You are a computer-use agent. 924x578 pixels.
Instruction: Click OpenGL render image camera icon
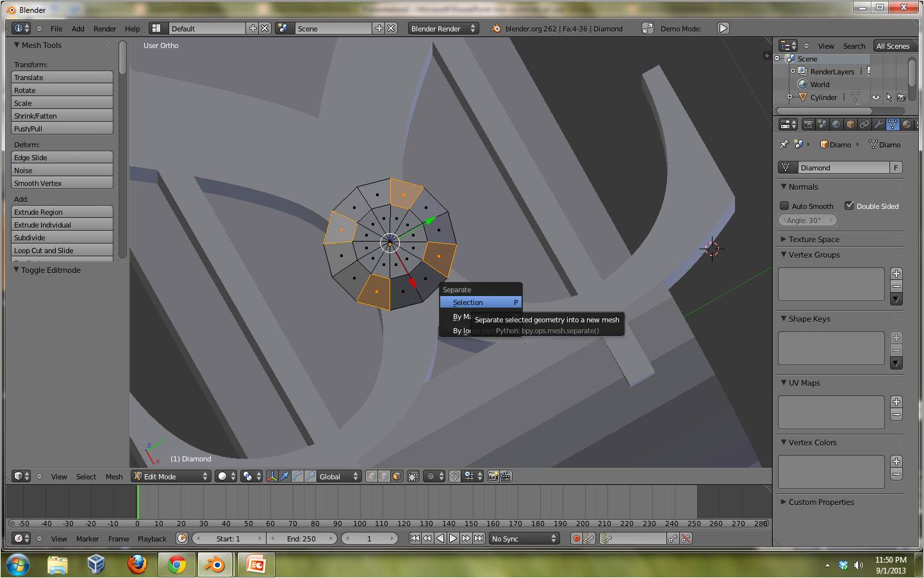(x=493, y=476)
